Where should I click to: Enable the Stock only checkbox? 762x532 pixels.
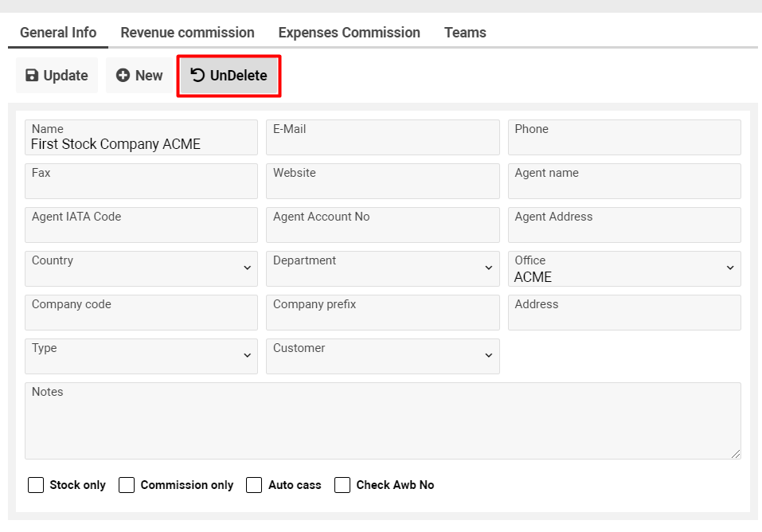pyautogui.click(x=36, y=485)
